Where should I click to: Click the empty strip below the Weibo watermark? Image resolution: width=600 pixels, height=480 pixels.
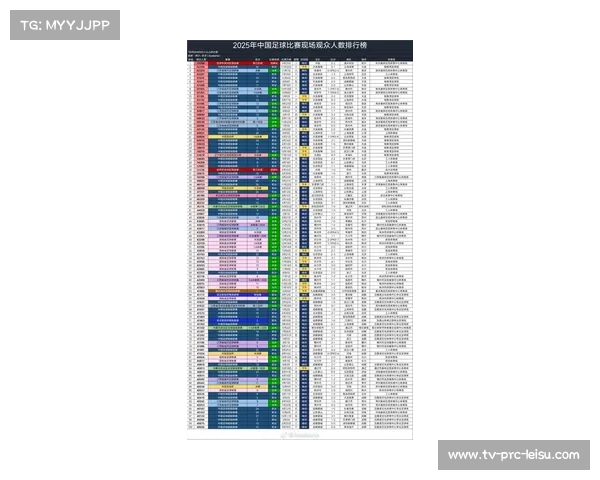click(300, 447)
